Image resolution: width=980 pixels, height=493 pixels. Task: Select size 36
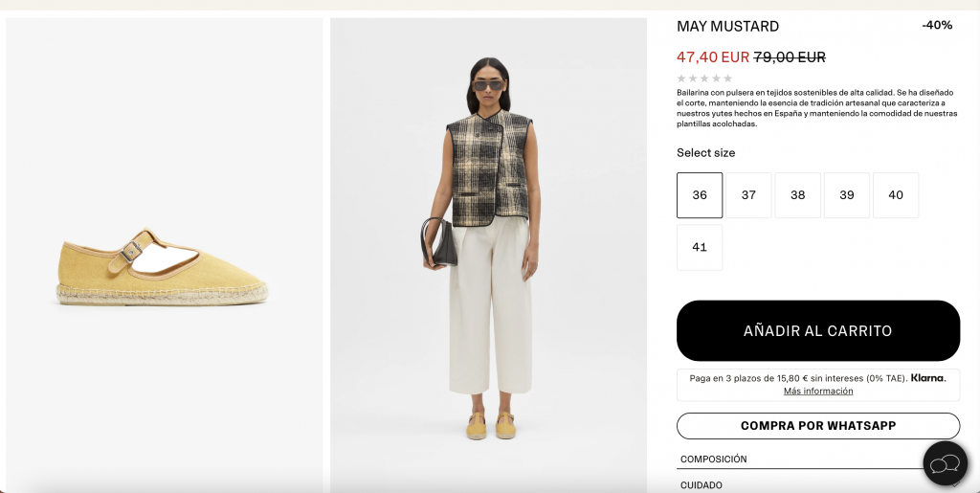click(x=700, y=195)
